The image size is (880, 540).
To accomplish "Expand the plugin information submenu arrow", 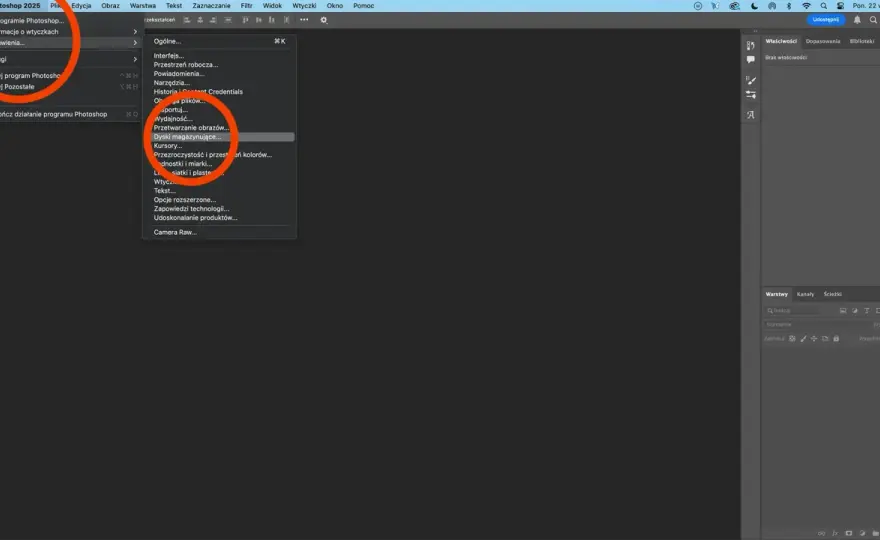I will pos(135,32).
